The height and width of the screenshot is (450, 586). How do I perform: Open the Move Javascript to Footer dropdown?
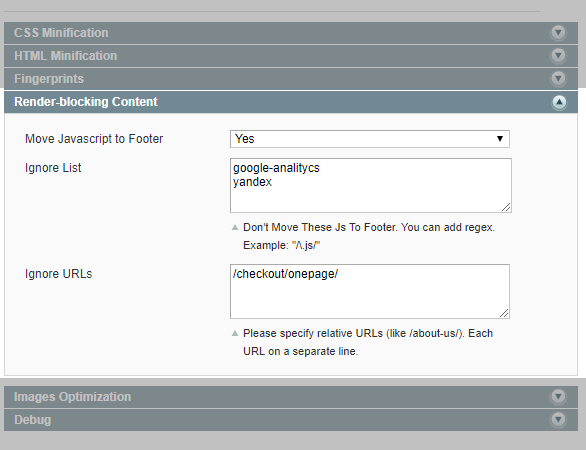[x=370, y=139]
